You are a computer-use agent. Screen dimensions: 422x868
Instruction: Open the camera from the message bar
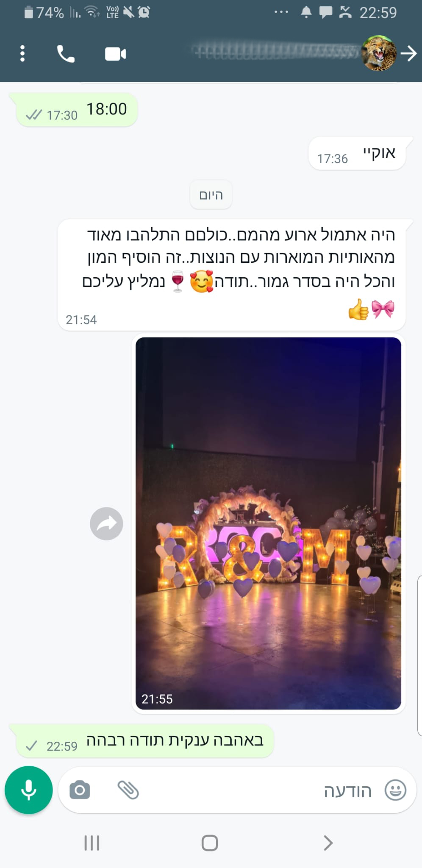click(80, 790)
